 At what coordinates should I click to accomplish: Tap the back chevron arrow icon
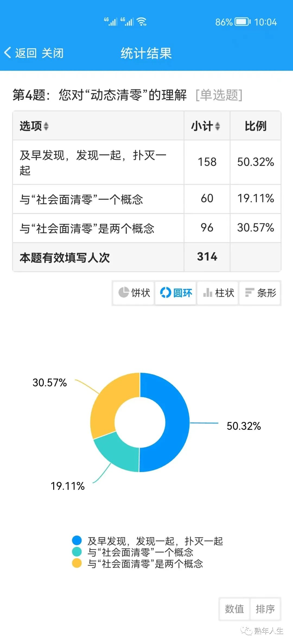pos(8,53)
